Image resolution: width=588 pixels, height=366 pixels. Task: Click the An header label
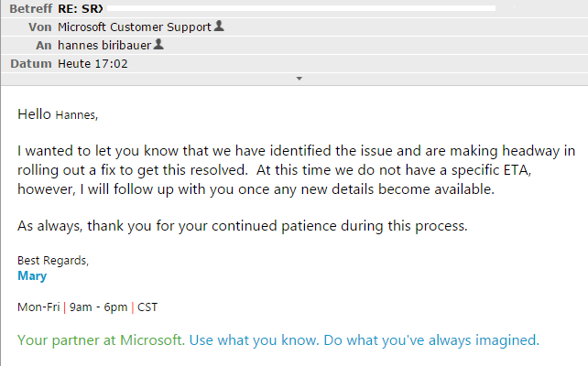tap(43, 46)
